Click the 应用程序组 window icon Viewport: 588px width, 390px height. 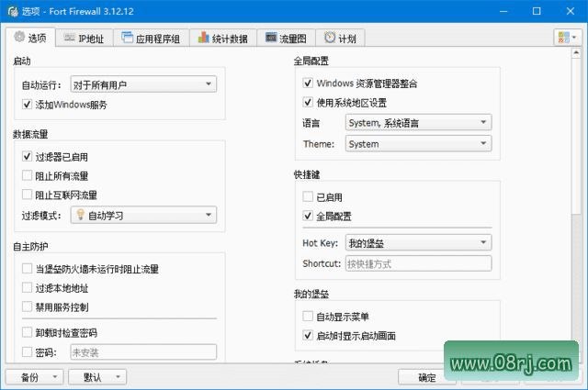pos(127,37)
